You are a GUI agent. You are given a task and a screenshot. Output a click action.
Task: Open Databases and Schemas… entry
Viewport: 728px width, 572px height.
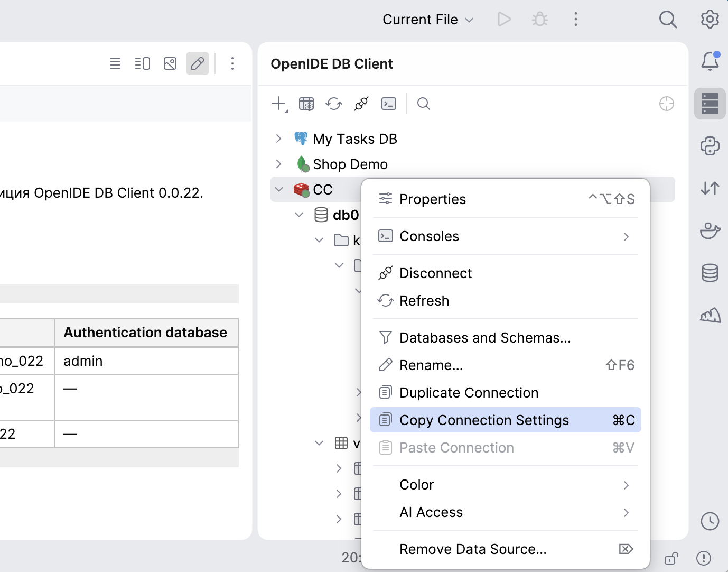(506, 338)
